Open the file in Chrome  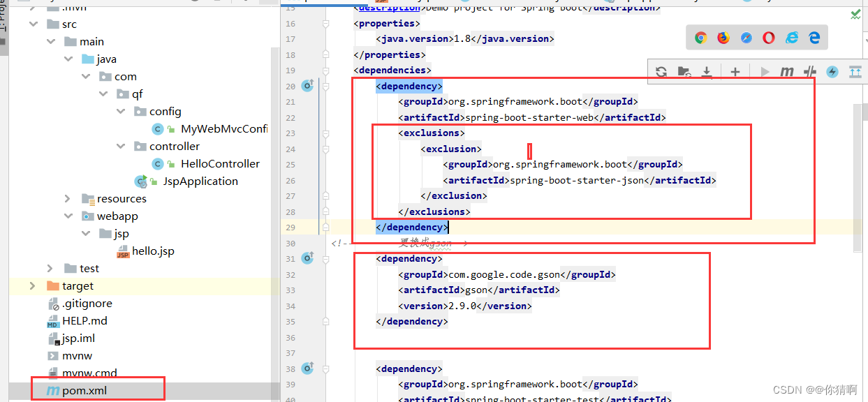click(x=700, y=38)
